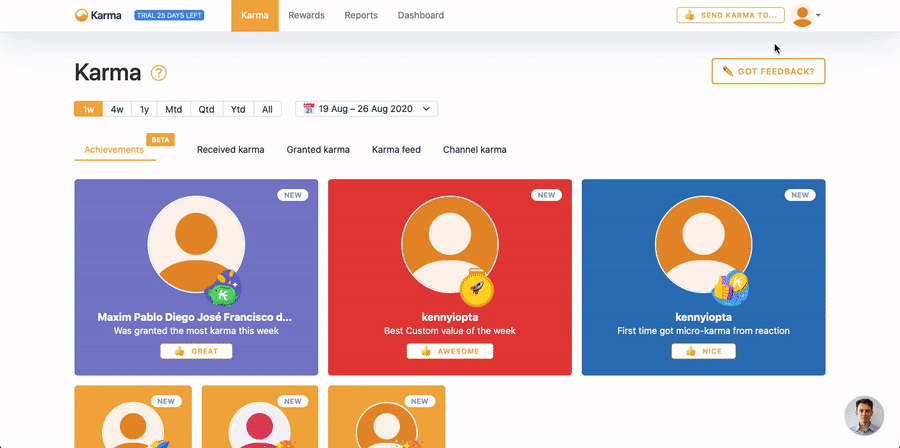This screenshot has height=448, width=900.
Task: Click rocket medal badge on red kennyiopta card
Action: tap(476, 288)
